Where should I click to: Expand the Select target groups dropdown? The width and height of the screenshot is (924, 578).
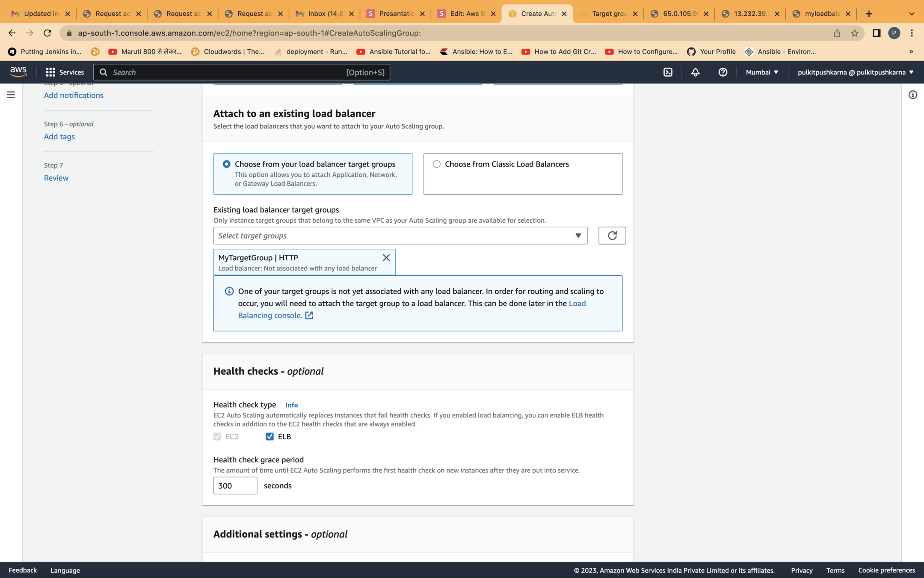click(x=400, y=235)
